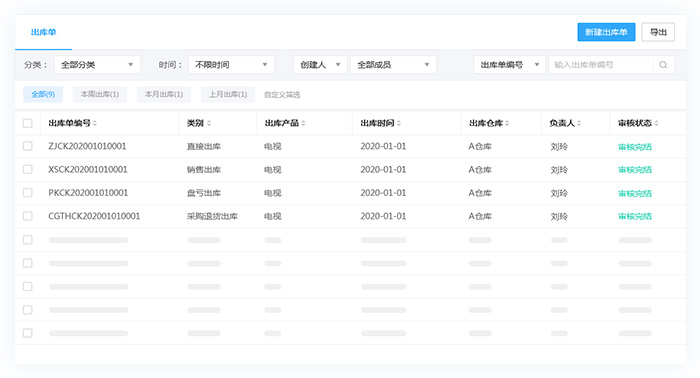Toggle the select-all header checkbox
700x378 pixels.
pos(28,123)
